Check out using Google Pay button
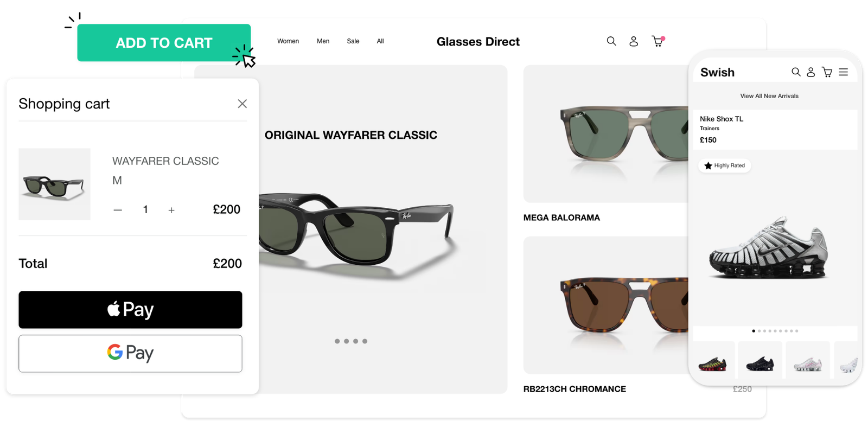This screenshot has width=868, height=434. [130, 353]
